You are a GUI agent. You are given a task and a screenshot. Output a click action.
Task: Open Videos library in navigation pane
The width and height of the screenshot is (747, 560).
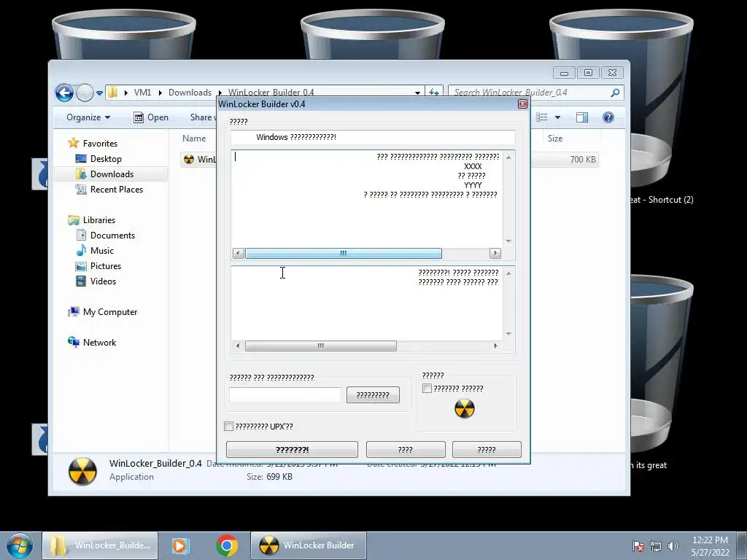point(103,281)
